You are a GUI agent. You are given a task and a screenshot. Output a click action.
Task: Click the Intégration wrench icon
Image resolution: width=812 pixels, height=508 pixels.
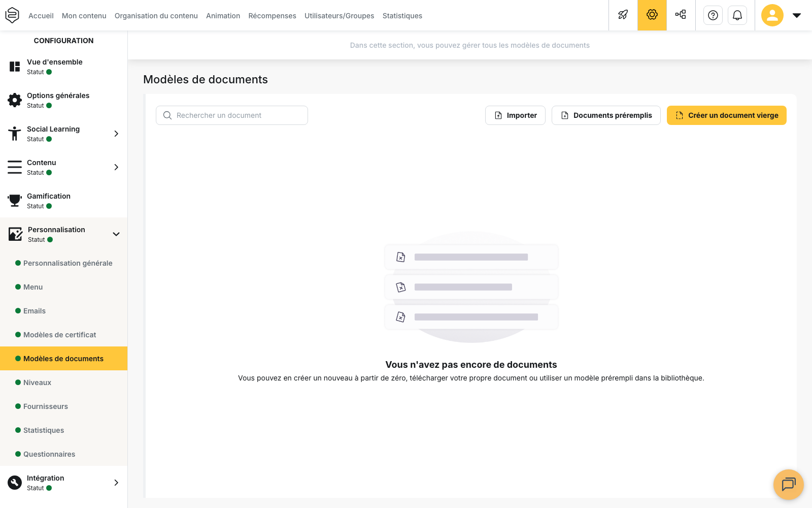pos(15,483)
